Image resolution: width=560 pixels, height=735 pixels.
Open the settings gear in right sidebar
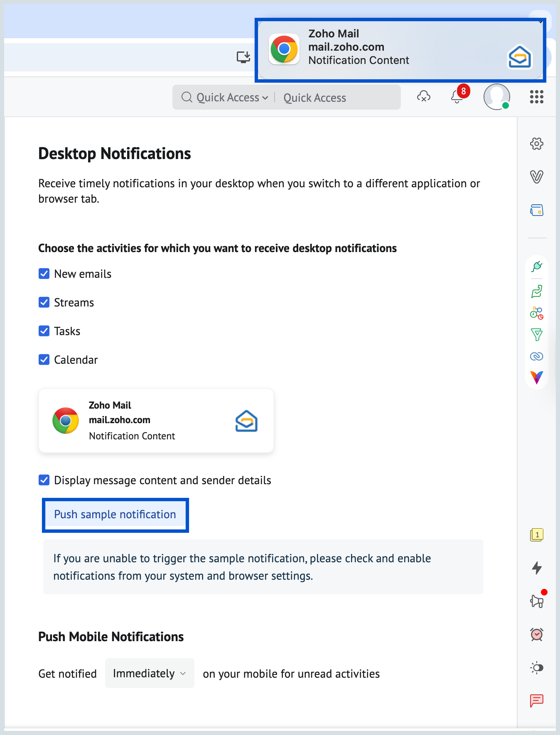tap(537, 144)
